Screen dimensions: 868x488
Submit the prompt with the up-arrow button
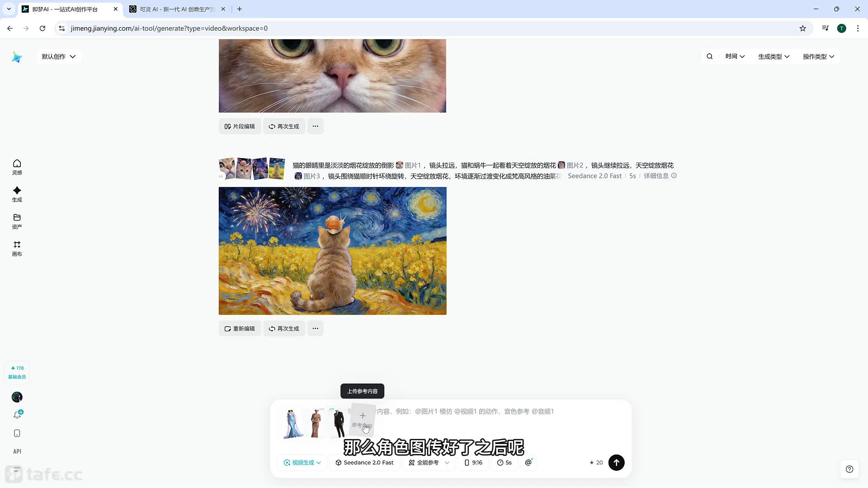coord(617,462)
